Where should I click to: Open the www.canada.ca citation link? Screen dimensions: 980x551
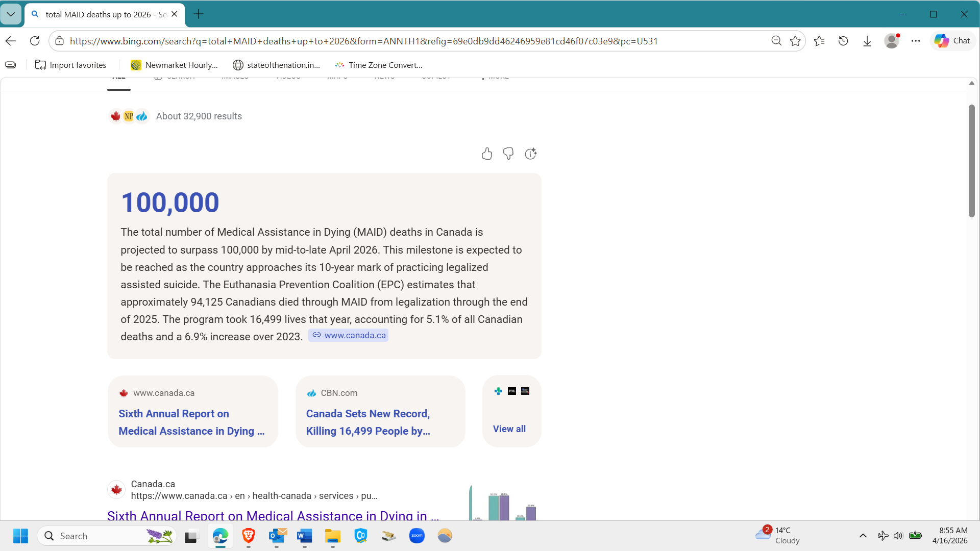(349, 335)
